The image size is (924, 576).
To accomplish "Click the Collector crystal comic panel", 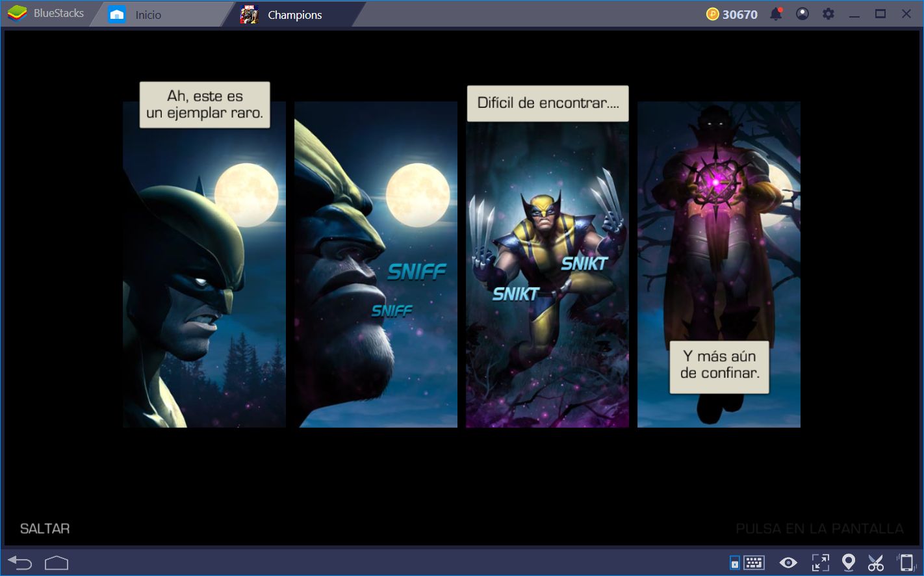I will pos(719,264).
